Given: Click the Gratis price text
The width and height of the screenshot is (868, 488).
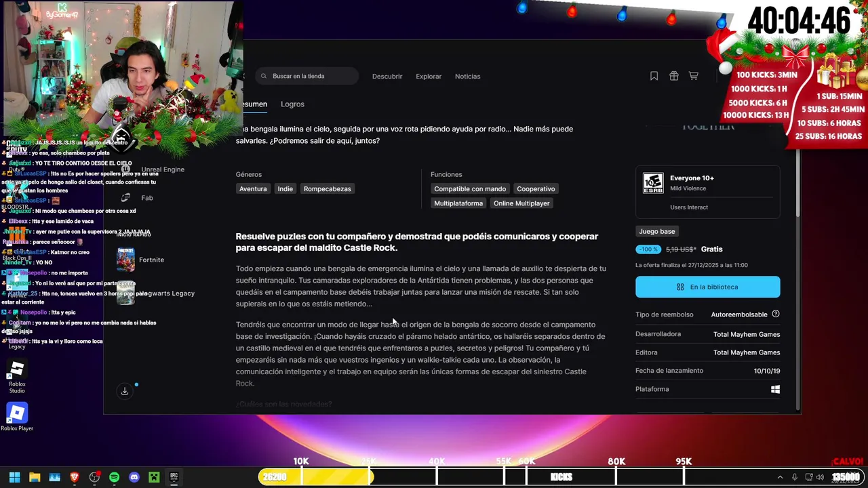Looking at the screenshot, I should [x=712, y=249].
